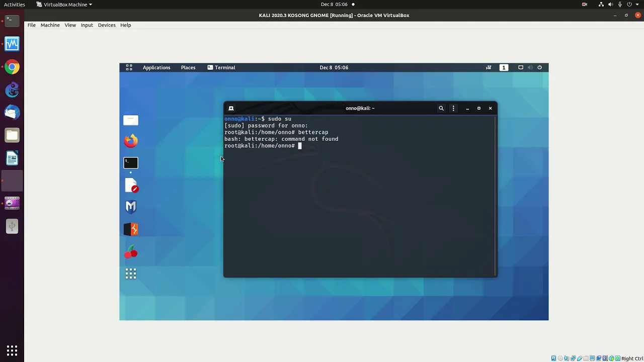Open the Kali Places menu

pyautogui.click(x=188, y=67)
